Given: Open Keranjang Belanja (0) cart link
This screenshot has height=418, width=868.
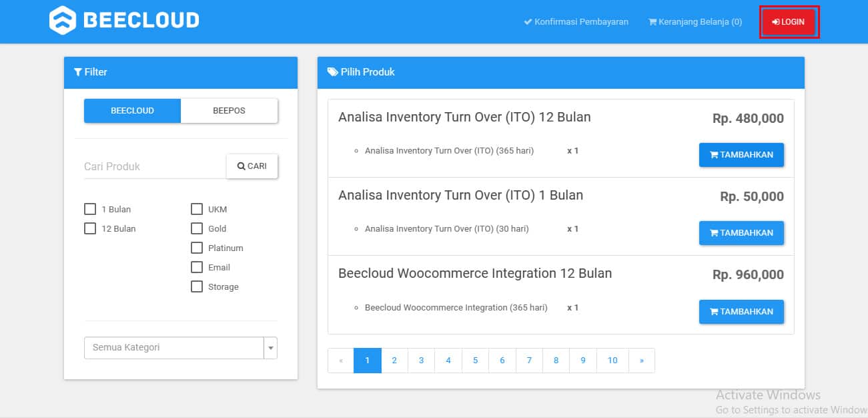Looking at the screenshot, I should pyautogui.click(x=695, y=22).
